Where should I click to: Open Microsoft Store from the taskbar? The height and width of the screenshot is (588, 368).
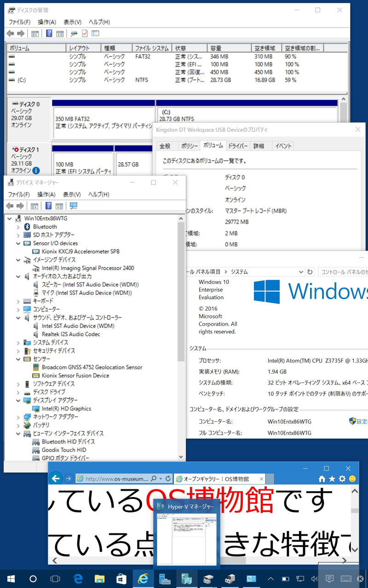[121, 579]
